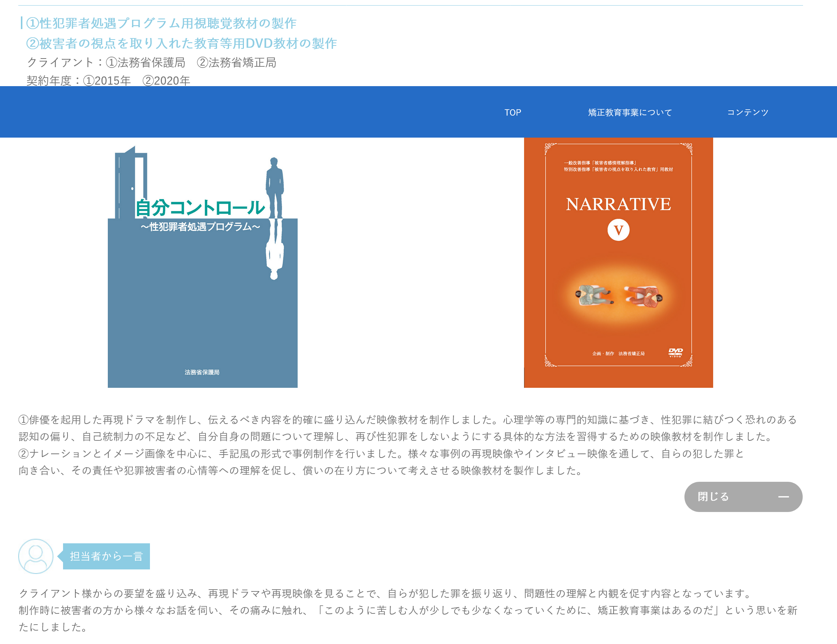Image resolution: width=837 pixels, height=644 pixels.
Task: Click the 自分コントロール green title text
Action: [x=200, y=208]
